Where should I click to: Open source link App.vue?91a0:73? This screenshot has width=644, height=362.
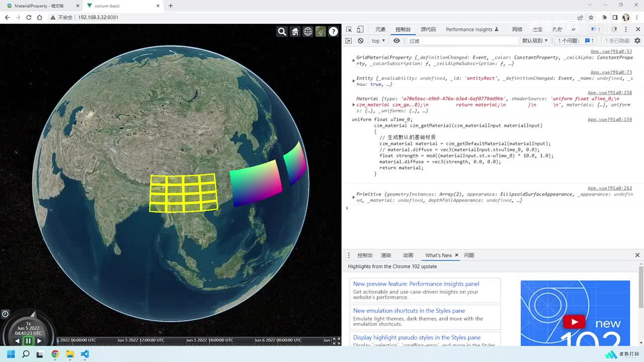pos(611,72)
